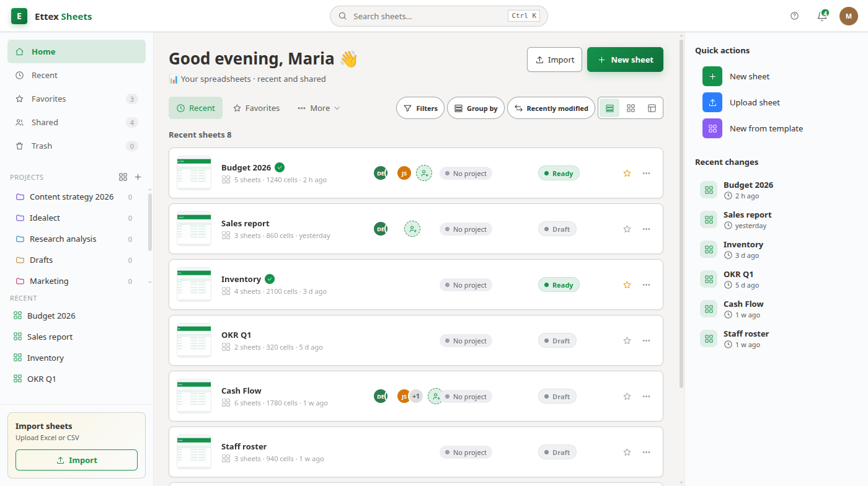The image size is (868, 486).
Task: Click the +1 collaborators badge on Cash Flow
Action: 416,397
